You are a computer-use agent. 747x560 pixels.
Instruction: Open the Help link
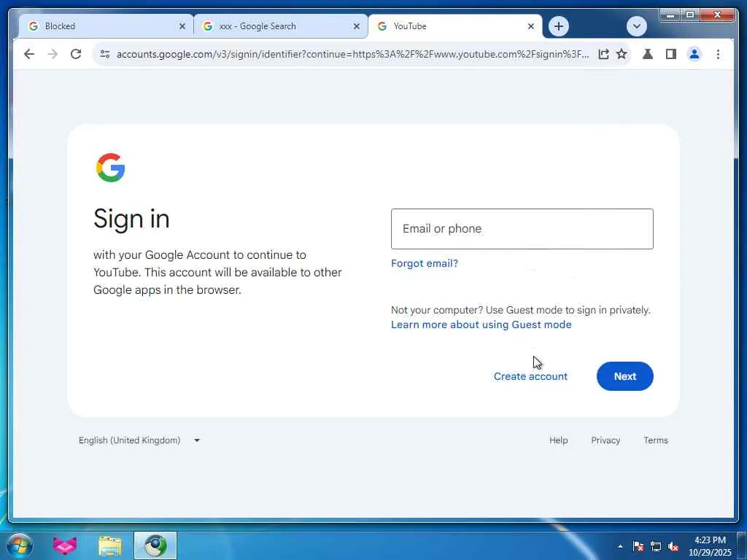(558, 440)
